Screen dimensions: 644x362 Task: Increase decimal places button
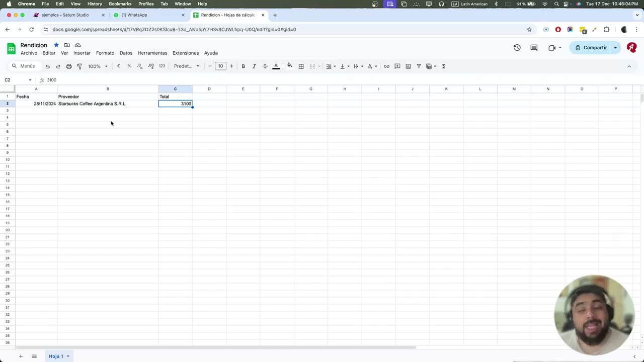(x=151, y=66)
